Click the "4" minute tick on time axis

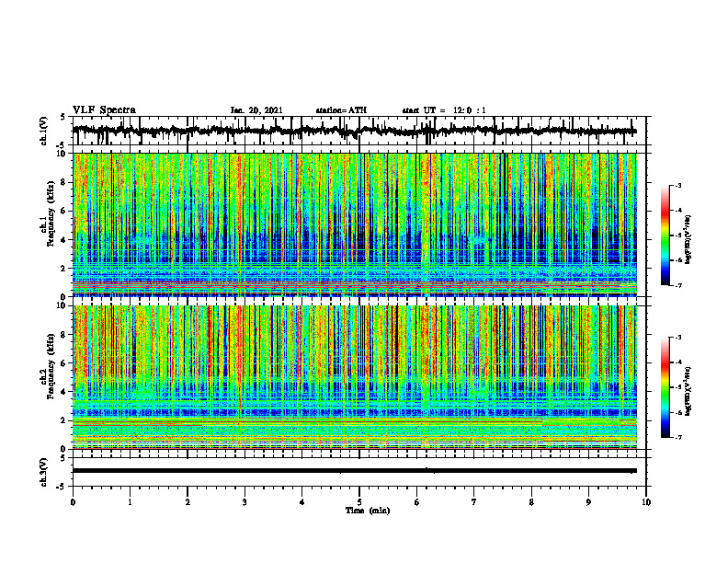click(302, 502)
